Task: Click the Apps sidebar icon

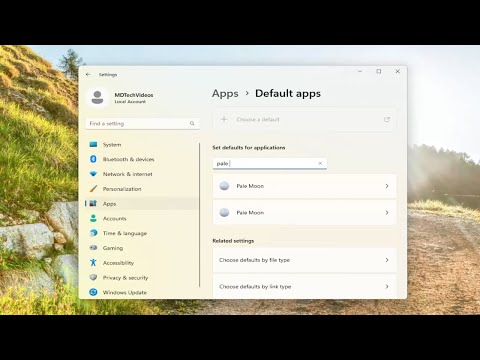Action: [93, 203]
